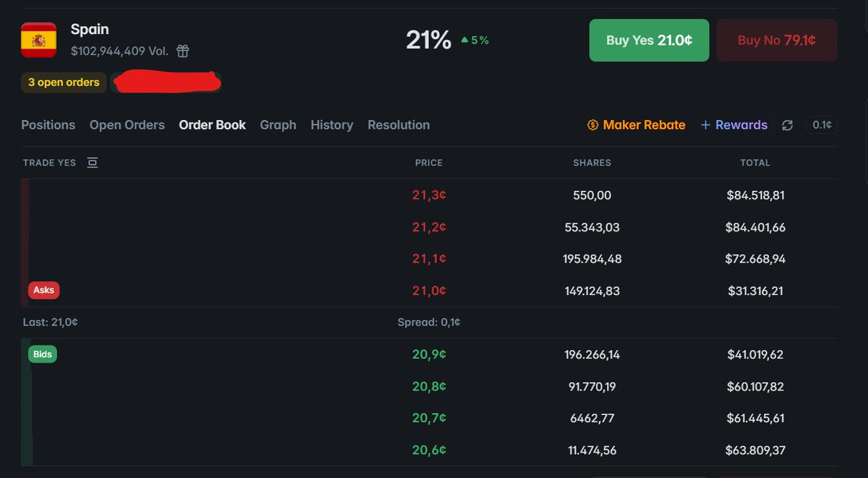Open the 0.1¢ tick size selector

822,125
